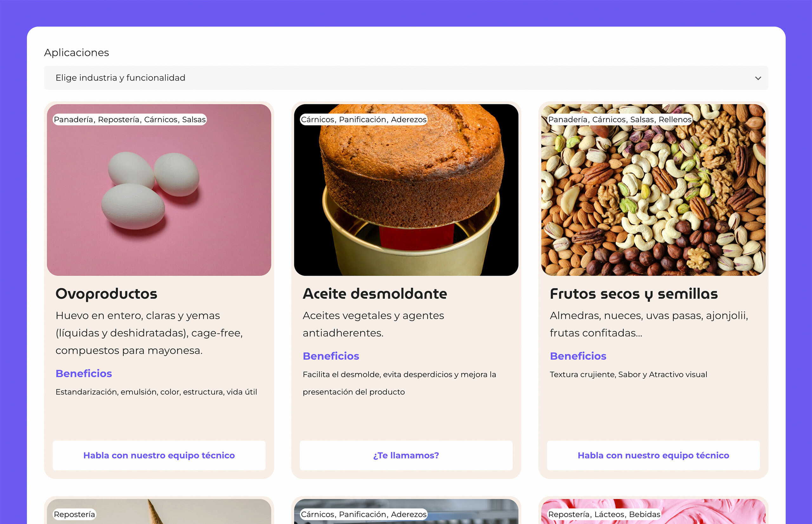Open the eggs product image

[159, 197]
